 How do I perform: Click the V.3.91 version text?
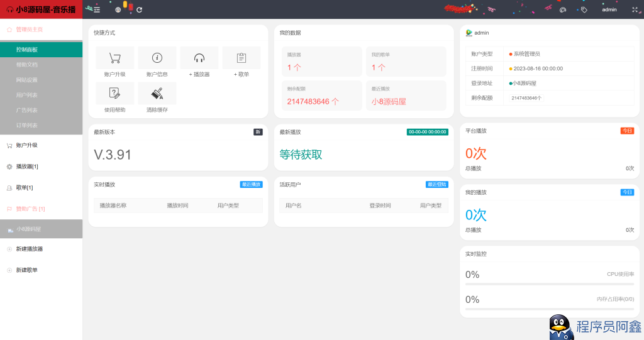point(113,155)
